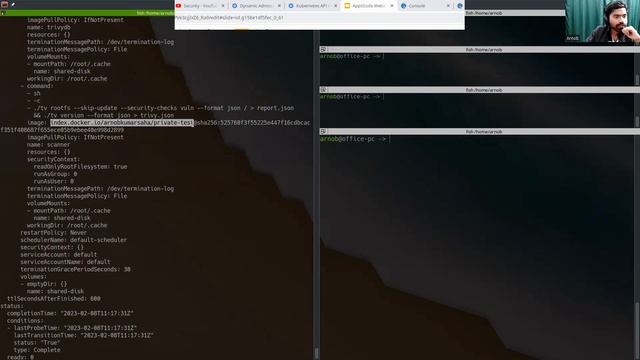Click the pencil icon in top bar
The width and height of the screenshot is (640, 360).
pyautogui.click(x=13, y=4)
